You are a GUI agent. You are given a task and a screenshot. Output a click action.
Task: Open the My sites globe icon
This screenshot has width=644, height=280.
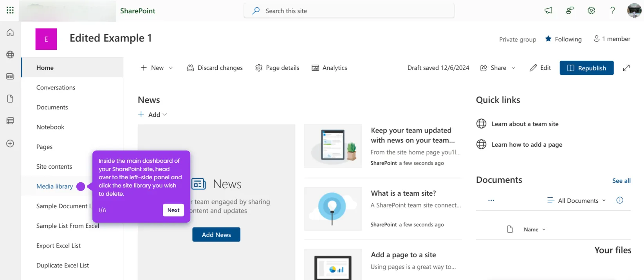10,55
